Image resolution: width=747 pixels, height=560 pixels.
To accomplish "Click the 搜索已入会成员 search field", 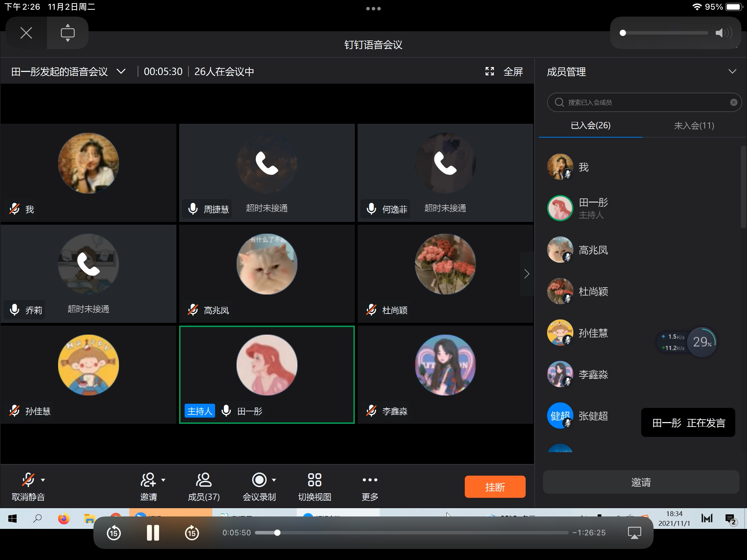I will (x=644, y=102).
